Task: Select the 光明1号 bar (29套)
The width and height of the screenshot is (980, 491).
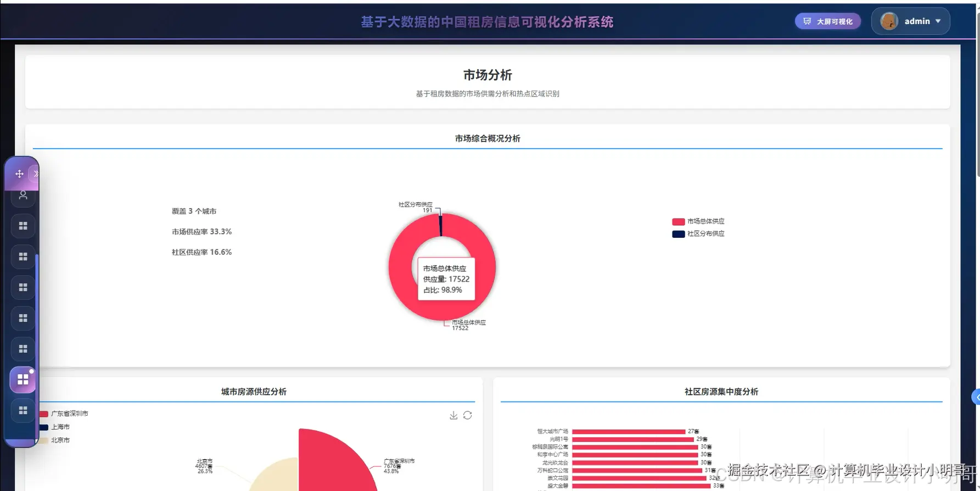Action: (x=633, y=439)
